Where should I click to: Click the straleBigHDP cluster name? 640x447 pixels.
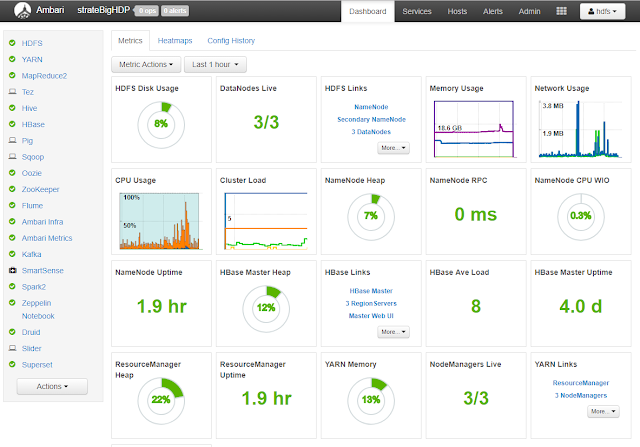[104, 10]
